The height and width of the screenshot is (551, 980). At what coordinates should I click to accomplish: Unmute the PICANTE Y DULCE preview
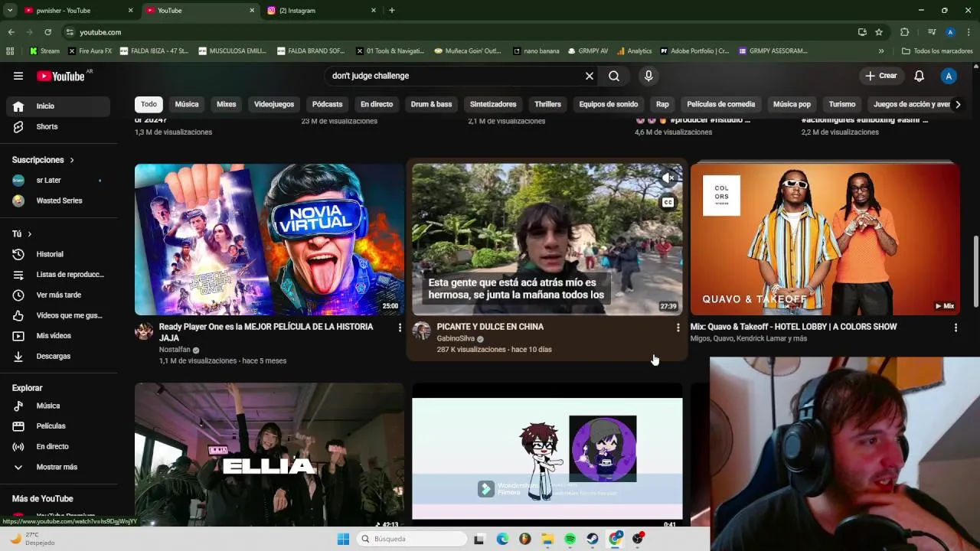(668, 178)
